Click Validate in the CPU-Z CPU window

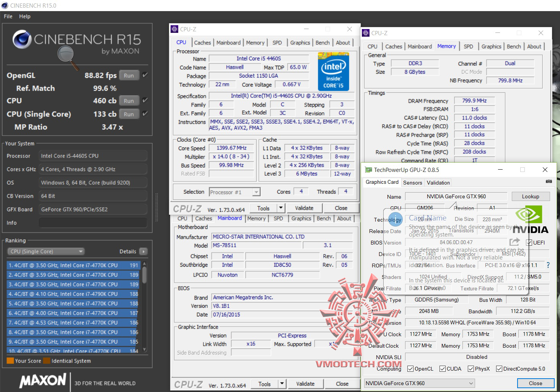[x=304, y=208]
